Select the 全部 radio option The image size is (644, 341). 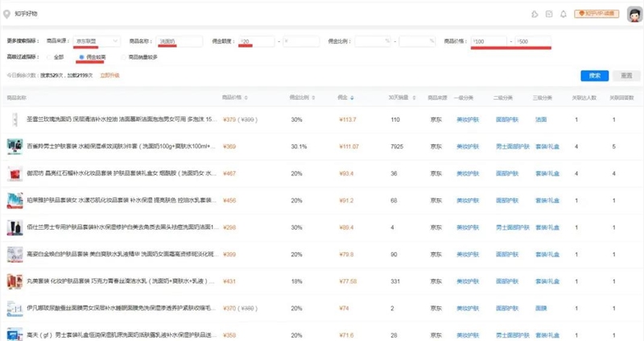(50, 57)
